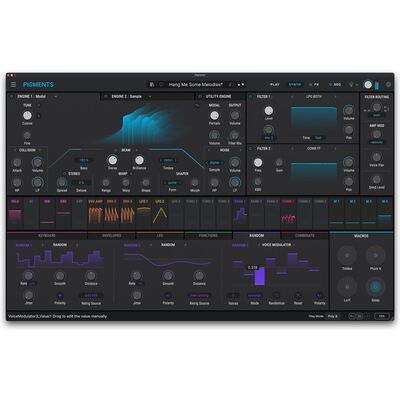Click the Voice Modulator Voices value

click(x=233, y=295)
